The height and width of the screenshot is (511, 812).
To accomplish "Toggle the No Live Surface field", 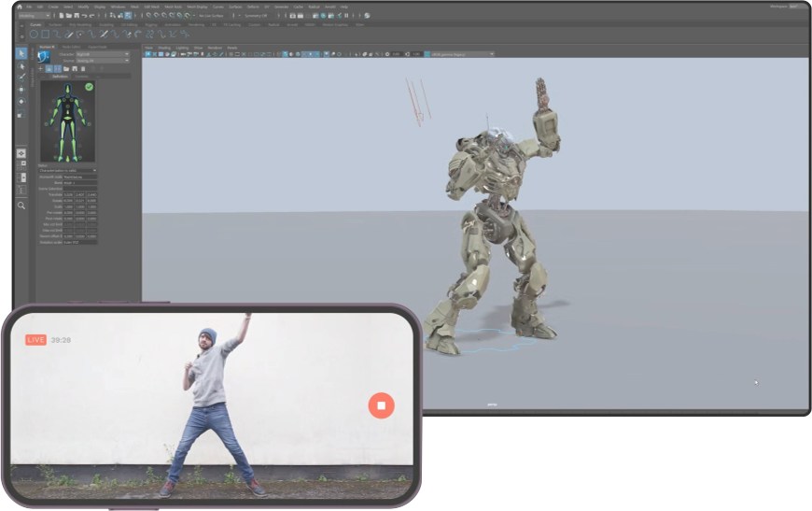I will (x=212, y=15).
